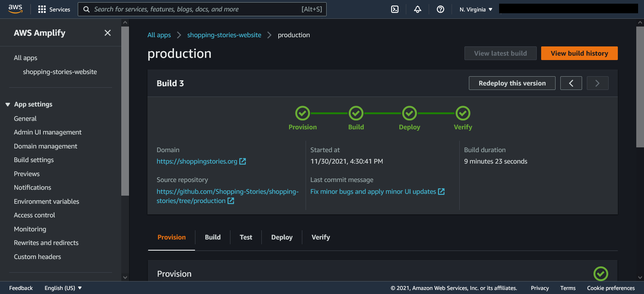Switch to the Provision tab

pyautogui.click(x=171, y=237)
